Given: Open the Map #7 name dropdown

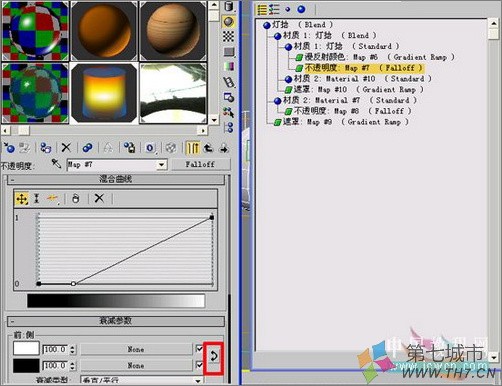Looking at the screenshot, I should [x=162, y=164].
